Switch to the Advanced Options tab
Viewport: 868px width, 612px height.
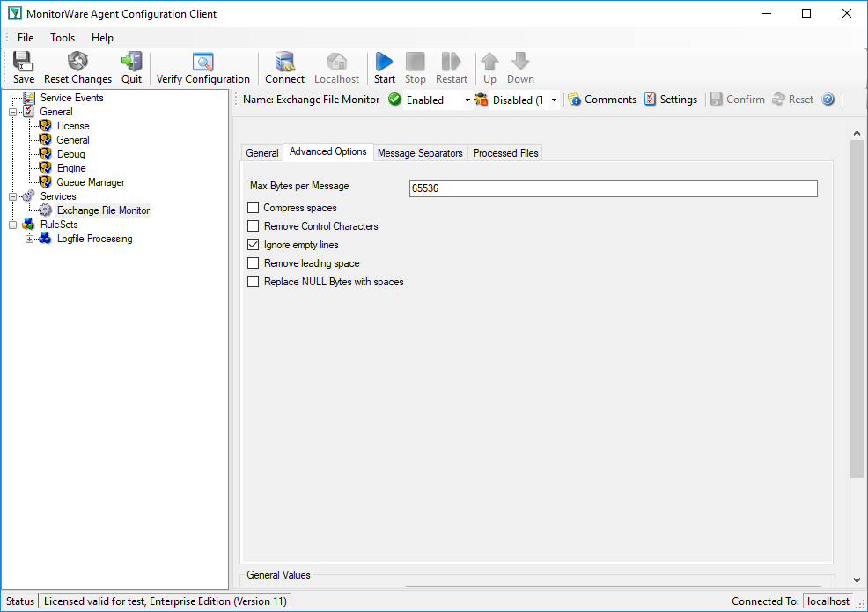coord(327,151)
